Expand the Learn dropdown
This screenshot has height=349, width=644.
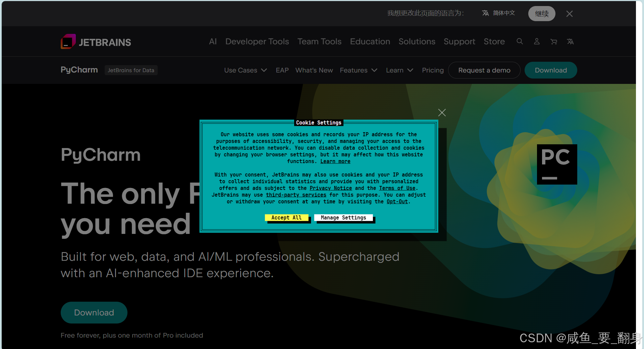(x=399, y=70)
